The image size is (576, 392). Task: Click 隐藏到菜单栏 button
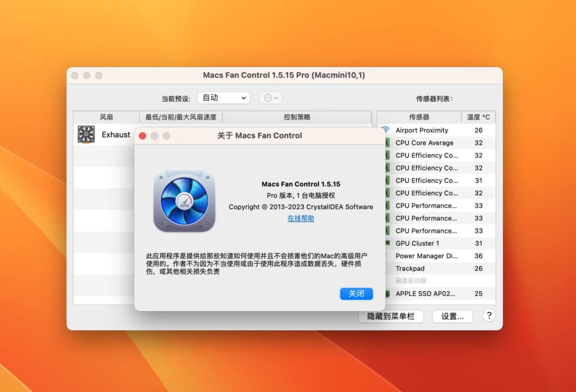click(390, 316)
